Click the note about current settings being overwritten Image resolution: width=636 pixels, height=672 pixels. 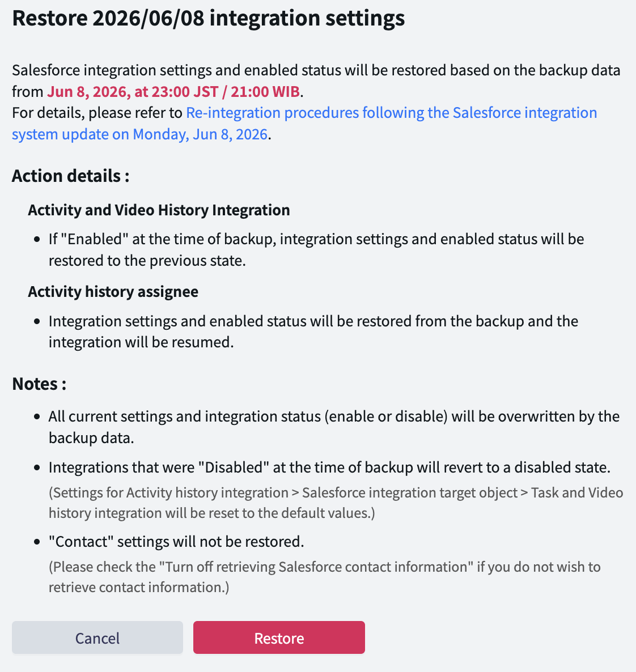(334, 427)
